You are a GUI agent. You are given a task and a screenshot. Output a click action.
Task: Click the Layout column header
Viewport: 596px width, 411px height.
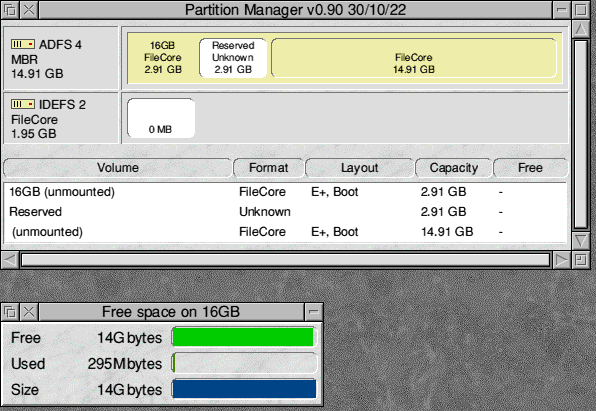coord(359,168)
